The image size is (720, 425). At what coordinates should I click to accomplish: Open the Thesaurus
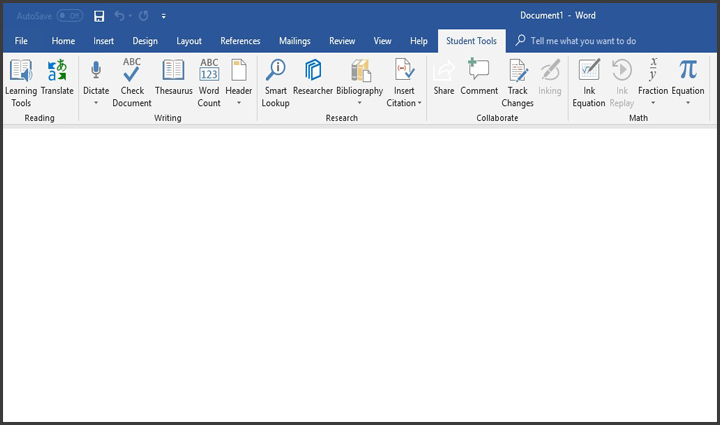pos(174,77)
